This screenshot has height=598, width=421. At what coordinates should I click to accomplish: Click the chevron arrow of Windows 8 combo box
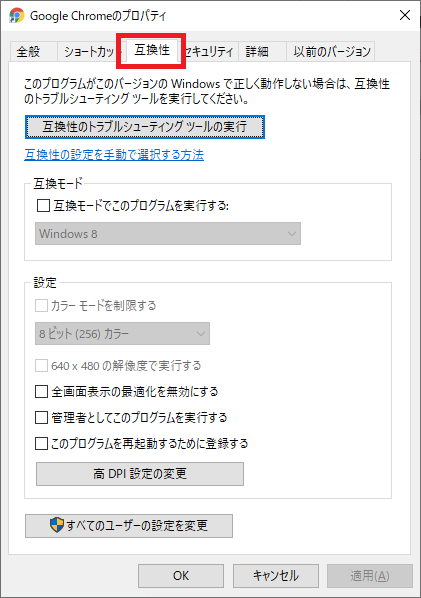292,234
